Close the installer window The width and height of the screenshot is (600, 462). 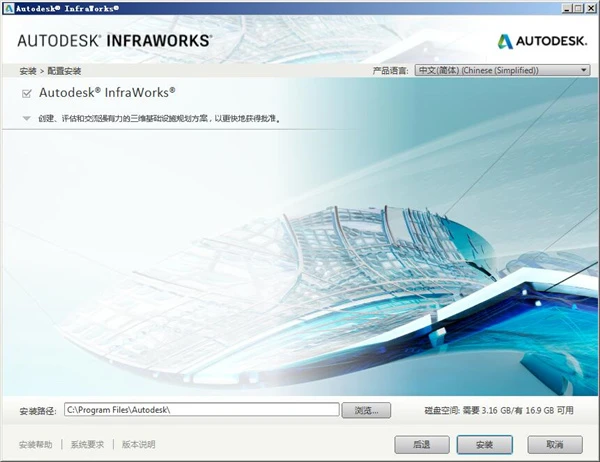[x=590, y=8]
